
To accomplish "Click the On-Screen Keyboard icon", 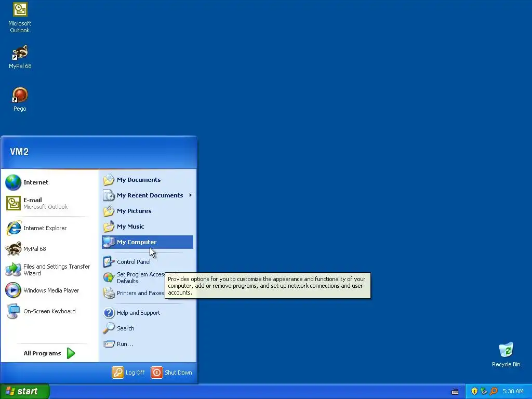I will pos(14,311).
